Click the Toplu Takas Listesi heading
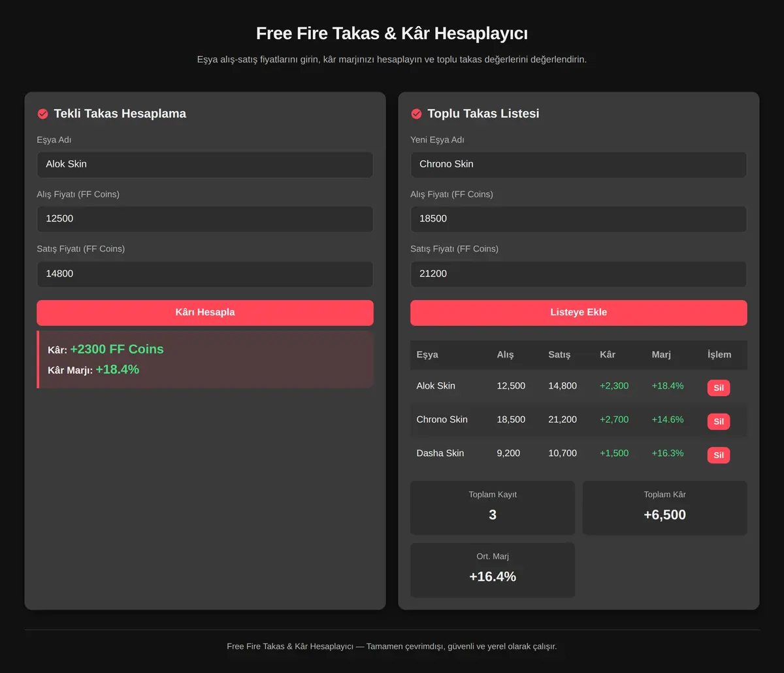This screenshot has width=784, height=673. 483,114
